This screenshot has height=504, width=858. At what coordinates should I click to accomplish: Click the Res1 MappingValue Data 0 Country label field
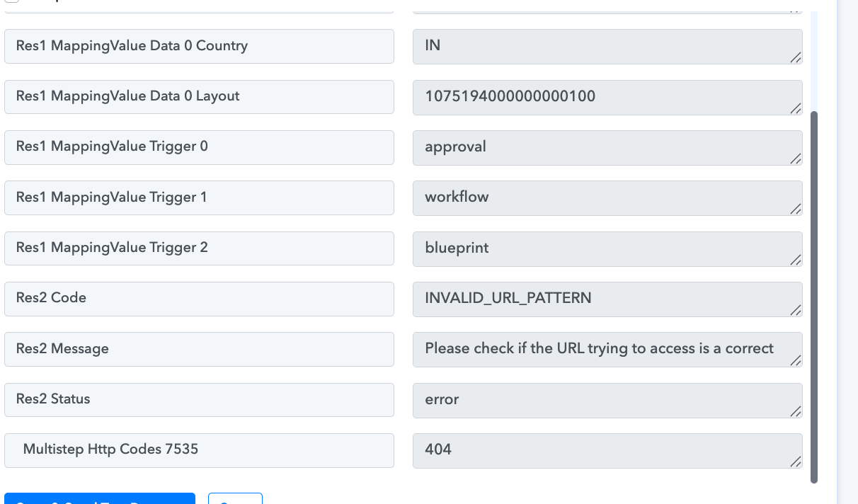(199, 45)
